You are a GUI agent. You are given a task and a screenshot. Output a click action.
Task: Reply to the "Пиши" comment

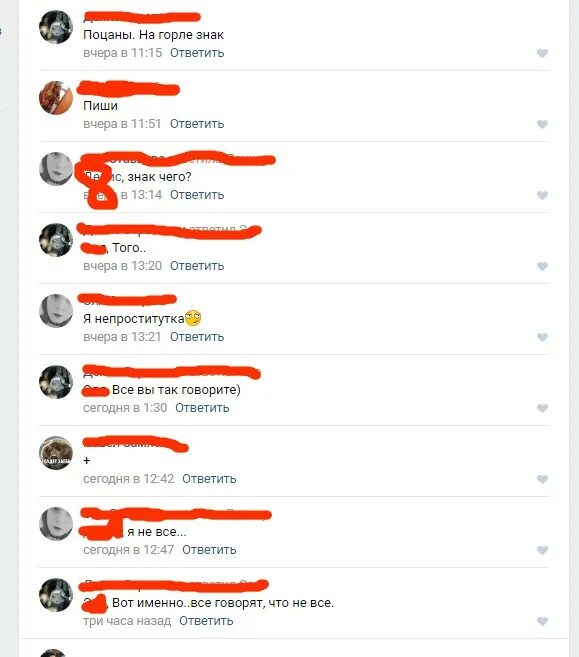point(197,124)
